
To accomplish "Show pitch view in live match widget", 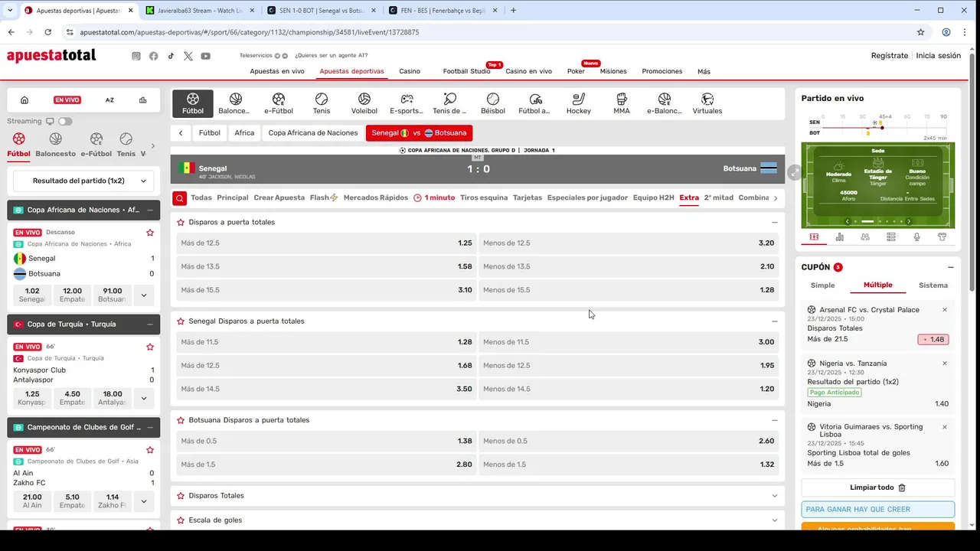I will point(814,237).
